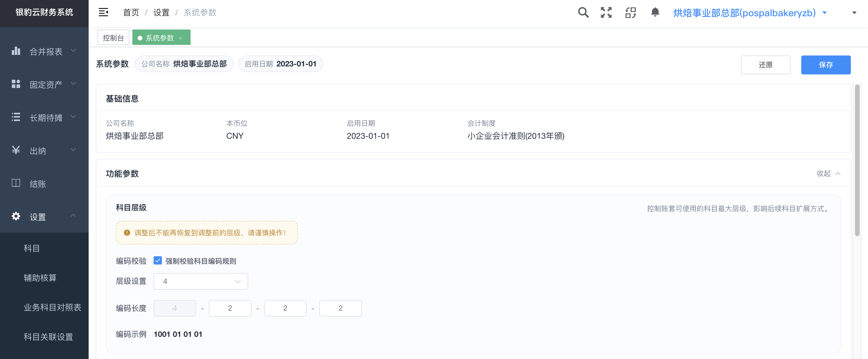
Task: Open 科目关联设置 submenu item
Action: coord(44,337)
